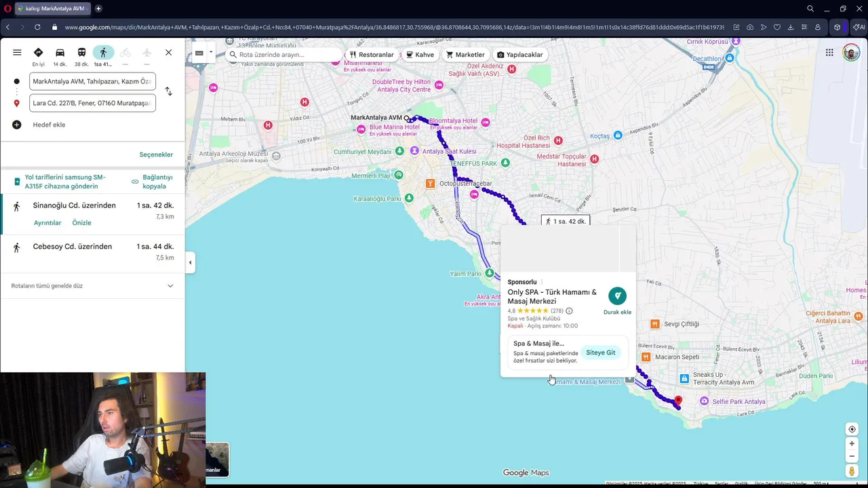Switch to public transit directions, 38 dk.
Screen dimensions: 868x488
pos(81,57)
